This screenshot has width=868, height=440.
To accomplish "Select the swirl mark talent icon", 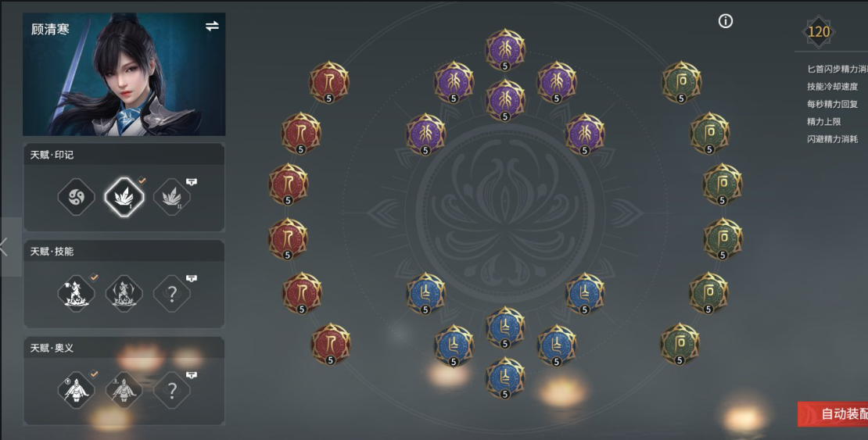I will pos(77,196).
